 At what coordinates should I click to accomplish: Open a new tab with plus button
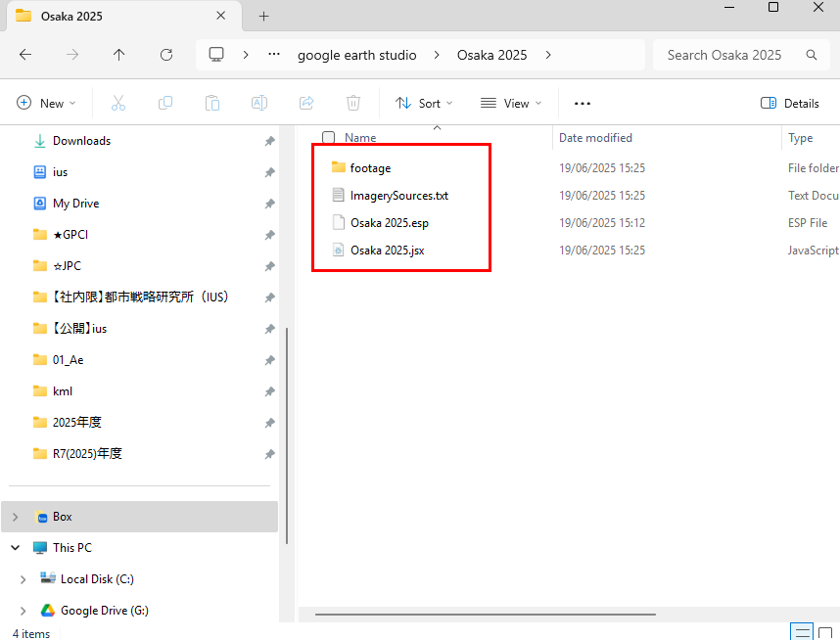pyautogui.click(x=263, y=16)
